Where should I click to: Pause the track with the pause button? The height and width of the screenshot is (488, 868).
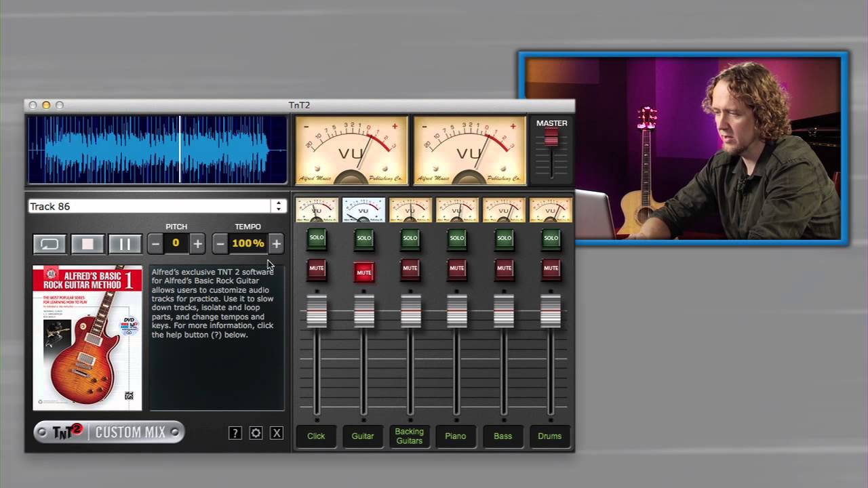pyautogui.click(x=125, y=243)
